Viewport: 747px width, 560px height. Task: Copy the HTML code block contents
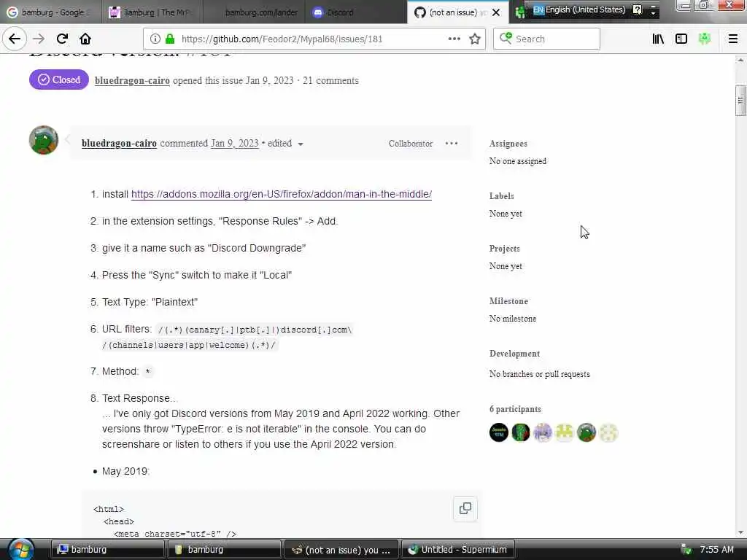465,508
